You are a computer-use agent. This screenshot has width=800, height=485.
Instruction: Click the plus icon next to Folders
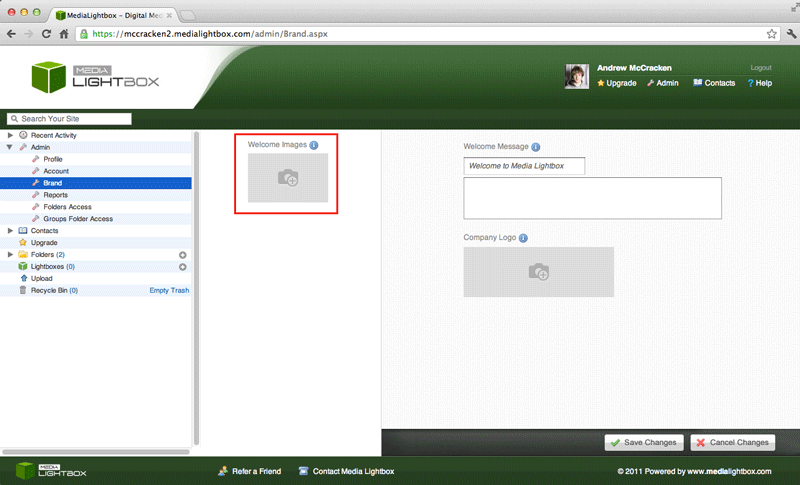pyautogui.click(x=182, y=255)
